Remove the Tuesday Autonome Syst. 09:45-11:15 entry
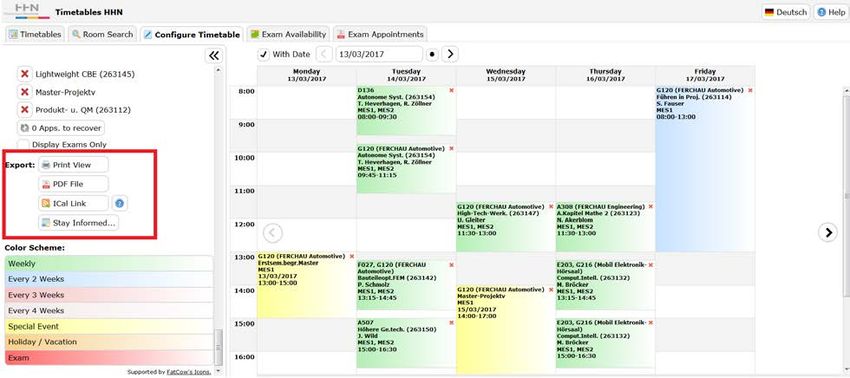 [452, 149]
